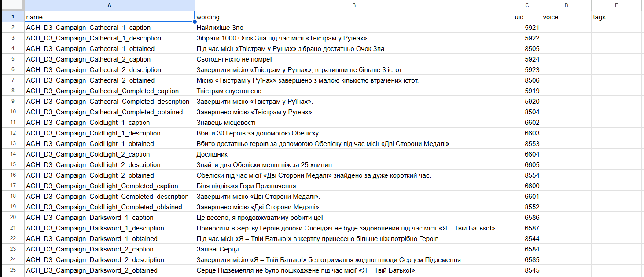This screenshot has height=277, width=644.
Task: Click cell containing "Найлихіше Зло"
Action: click(353, 28)
